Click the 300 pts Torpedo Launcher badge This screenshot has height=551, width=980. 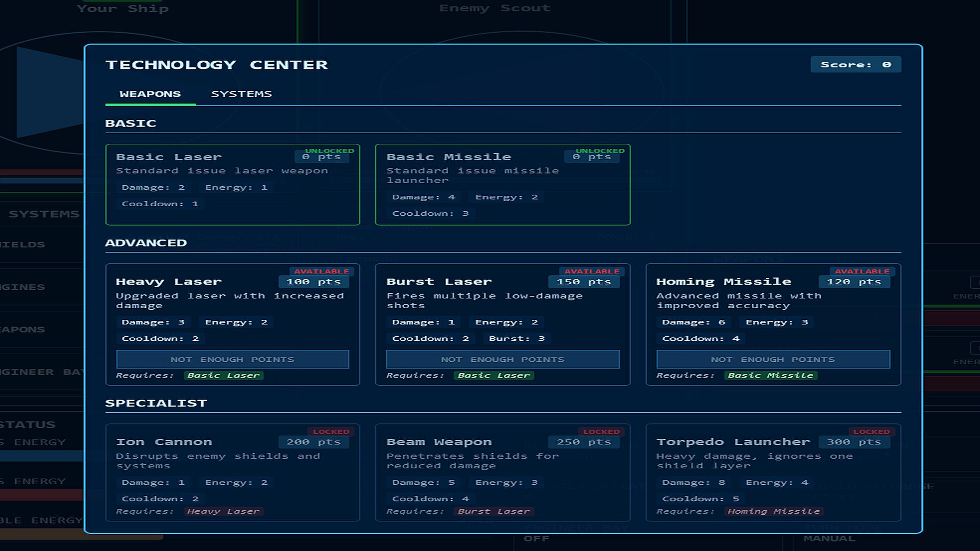point(854,442)
